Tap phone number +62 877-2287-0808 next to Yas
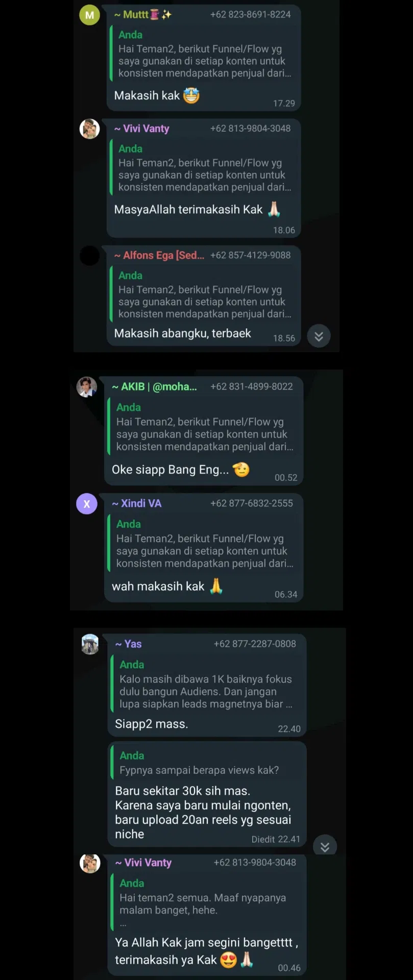The width and height of the screenshot is (413, 980). 255,644
